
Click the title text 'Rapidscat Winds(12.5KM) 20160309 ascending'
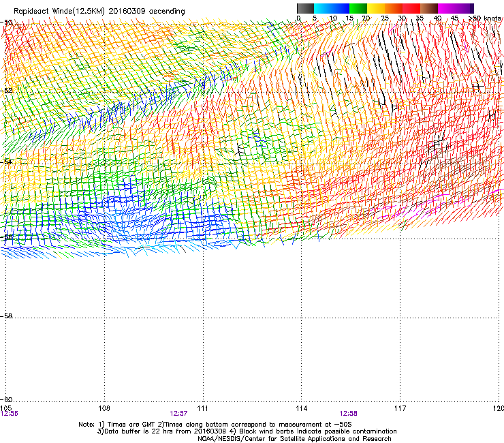coord(99,12)
